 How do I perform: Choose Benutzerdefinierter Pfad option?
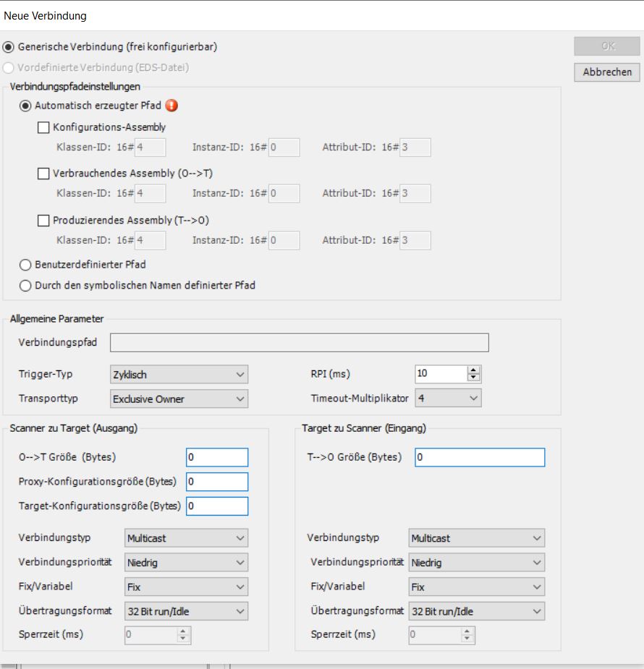(x=25, y=265)
